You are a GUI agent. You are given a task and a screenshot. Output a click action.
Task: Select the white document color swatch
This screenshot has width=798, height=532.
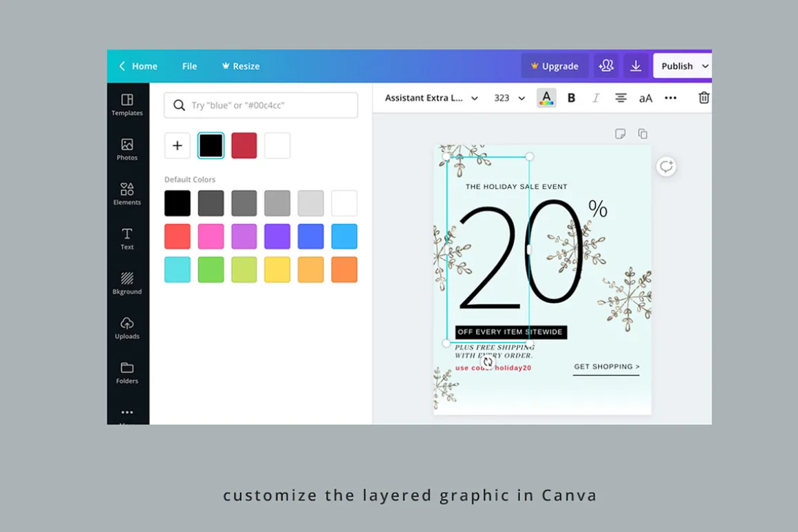277,146
